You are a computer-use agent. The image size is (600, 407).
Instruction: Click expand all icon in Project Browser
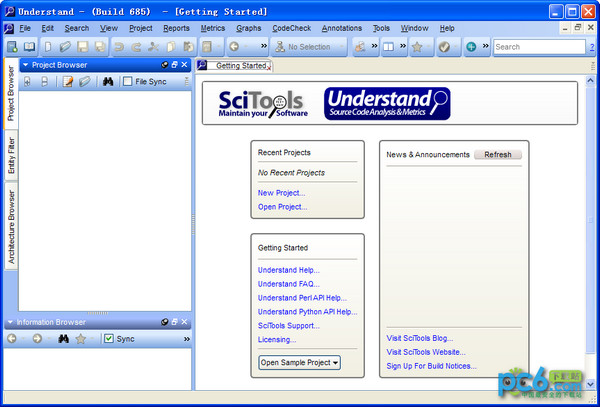[27, 81]
